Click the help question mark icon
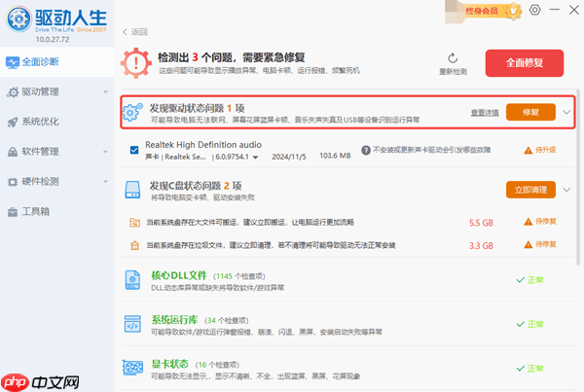The width and height of the screenshot is (584, 392). [366, 150]
